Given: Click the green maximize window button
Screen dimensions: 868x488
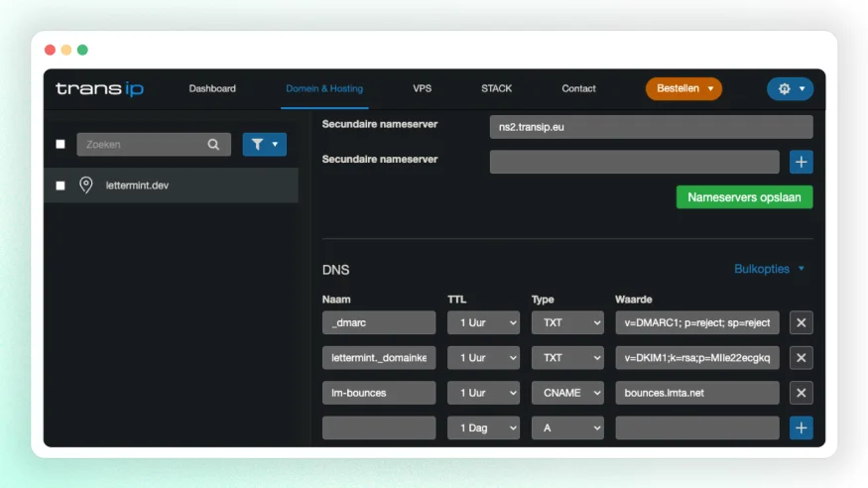Looking at the screenshot, I should [x=82, y=50].
